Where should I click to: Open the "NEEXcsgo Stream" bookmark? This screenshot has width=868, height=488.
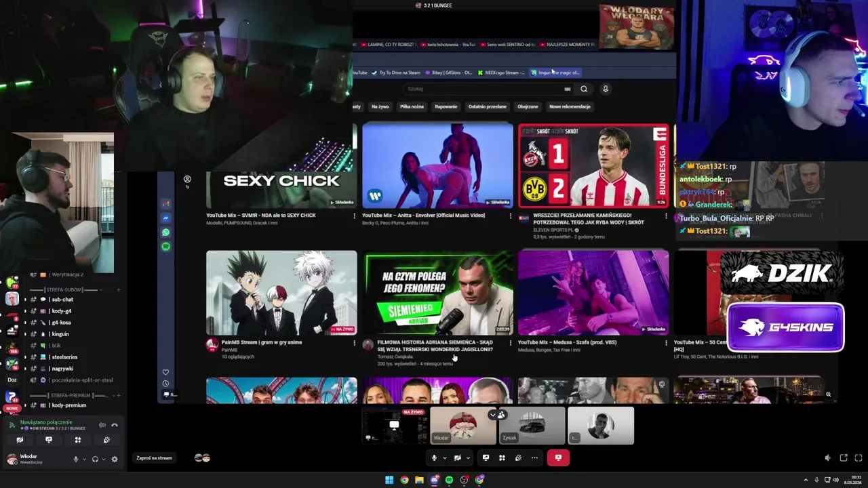(501, 73)
